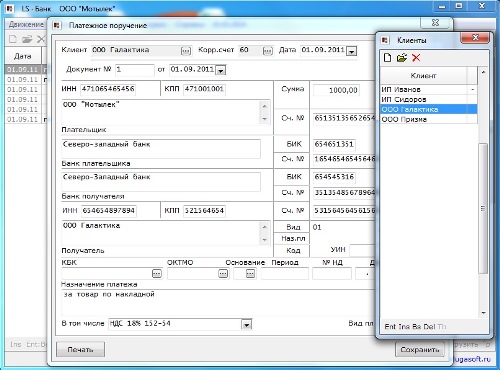The image size is (500, 370).
Task: Click the Документ № input field
Action: (x=135, y=70)
